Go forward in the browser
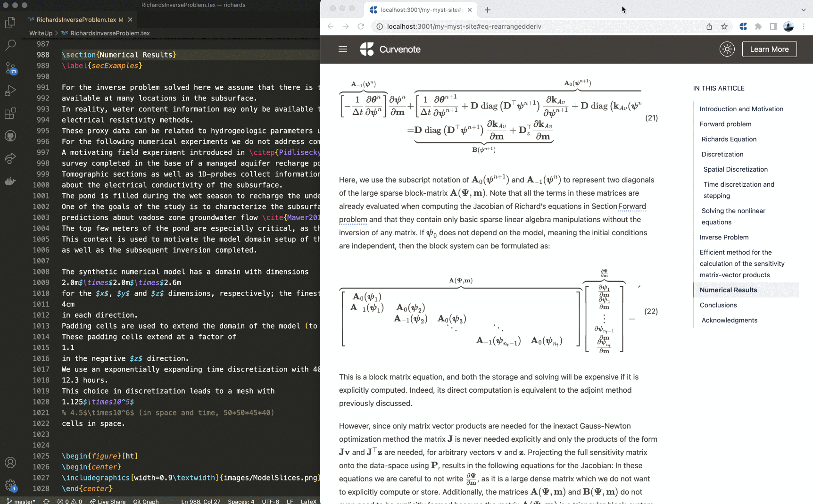813x504 pixels. point(346,26)
